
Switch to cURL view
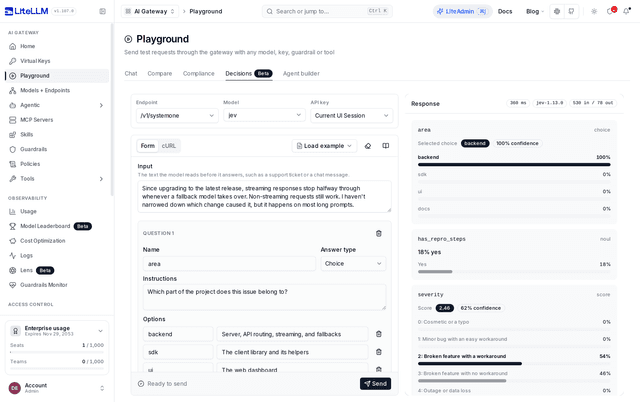coord(169,146)
